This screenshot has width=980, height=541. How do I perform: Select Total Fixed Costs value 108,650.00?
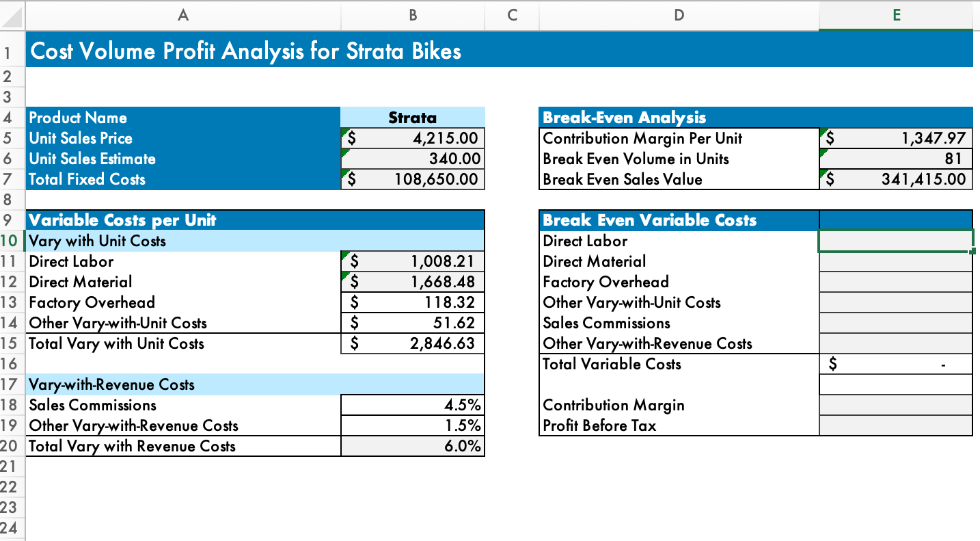point(412,179)
